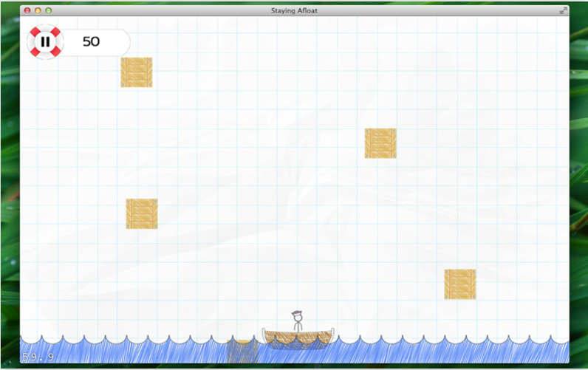Pause the game with the life-ring button
588x370 pixels.
45,41
